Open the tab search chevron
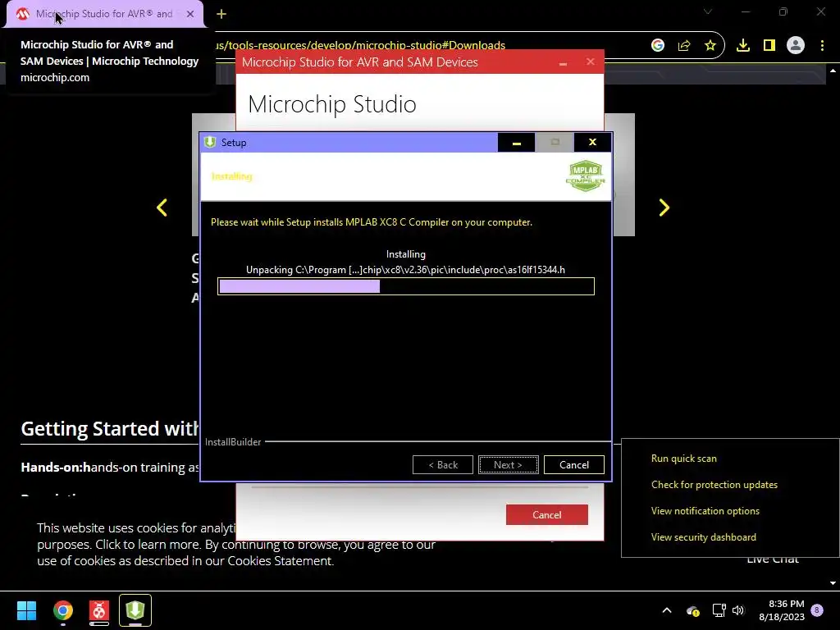The width and height of the screenshot is (840, 630). pyautogui.click(x=708, y=11)
